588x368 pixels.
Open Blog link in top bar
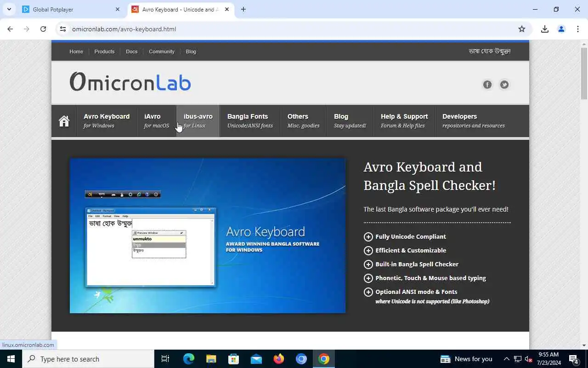191,52
